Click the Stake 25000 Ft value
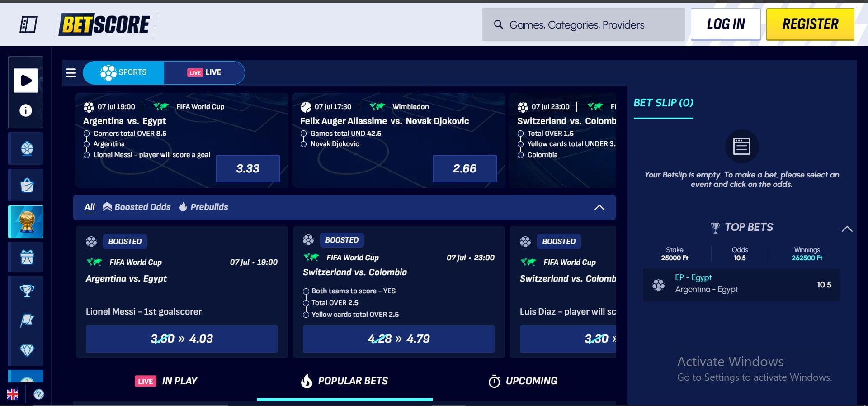The height and width of the screenshot is (406, 868). tap(675, 258)
